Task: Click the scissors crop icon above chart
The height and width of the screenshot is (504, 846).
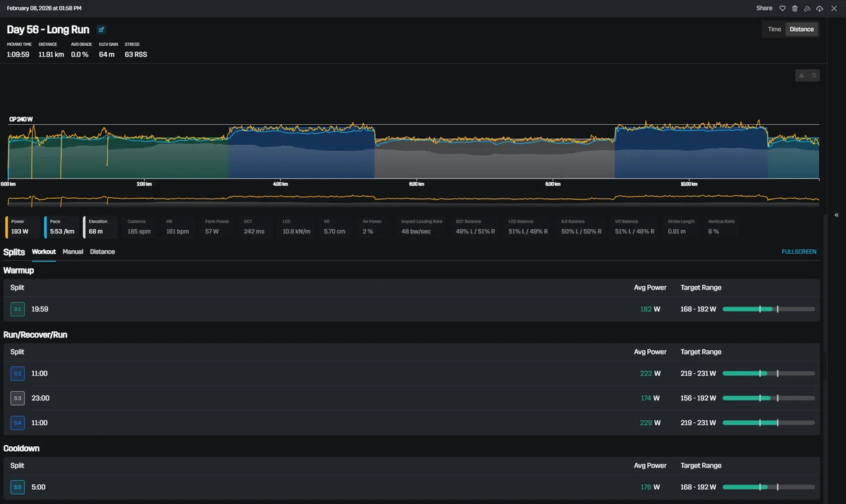Action: 802,75
